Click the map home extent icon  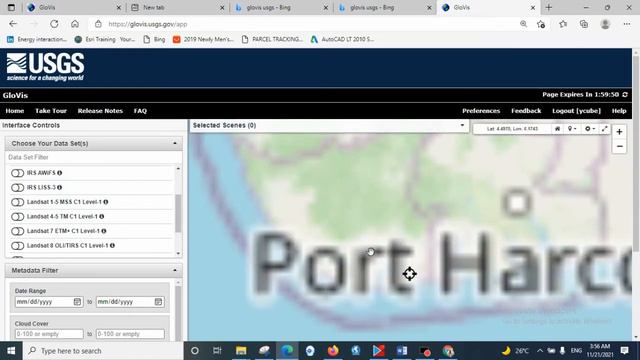tap(557, 129)
